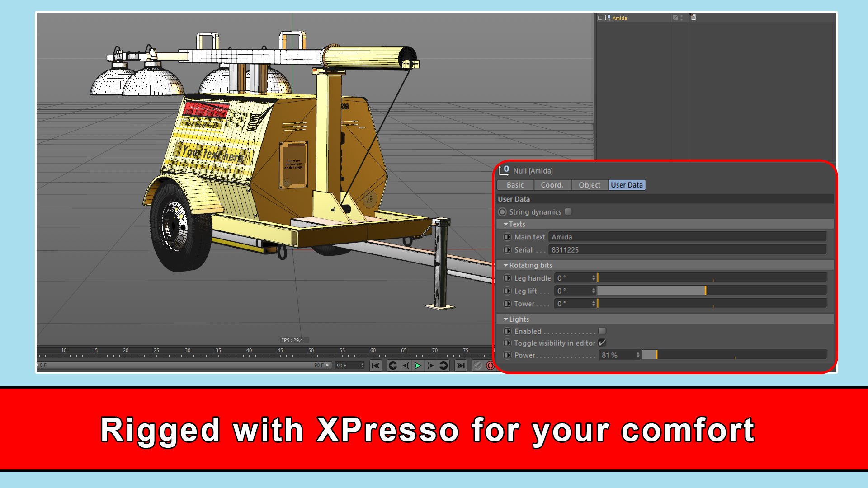Check the Lights Enabled checkbox
The height and width of the screenshot is (488, 868).
[602, 331]
